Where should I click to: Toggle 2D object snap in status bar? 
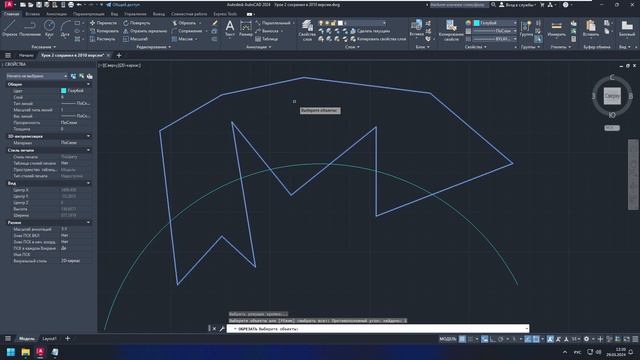[536, 339]
